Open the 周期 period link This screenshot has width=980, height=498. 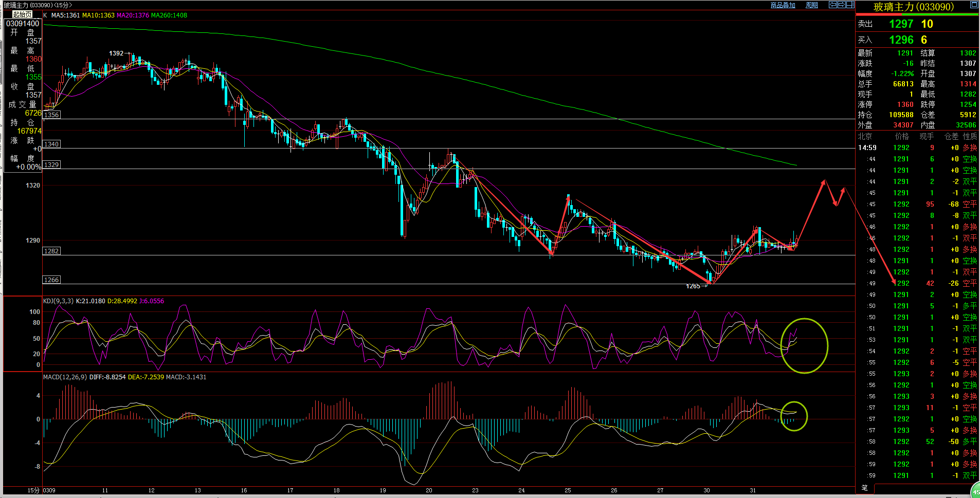[x=812, y=5]
